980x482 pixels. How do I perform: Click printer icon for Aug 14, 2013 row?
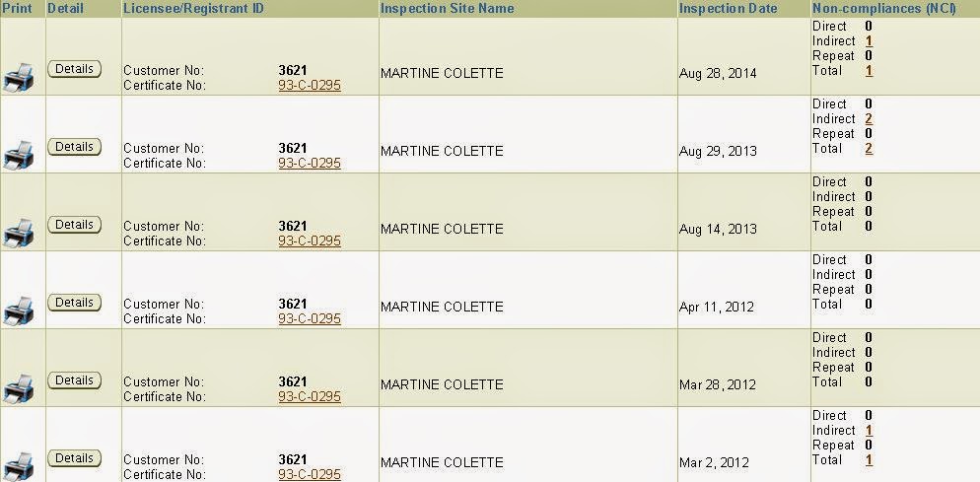click(20, 232)
